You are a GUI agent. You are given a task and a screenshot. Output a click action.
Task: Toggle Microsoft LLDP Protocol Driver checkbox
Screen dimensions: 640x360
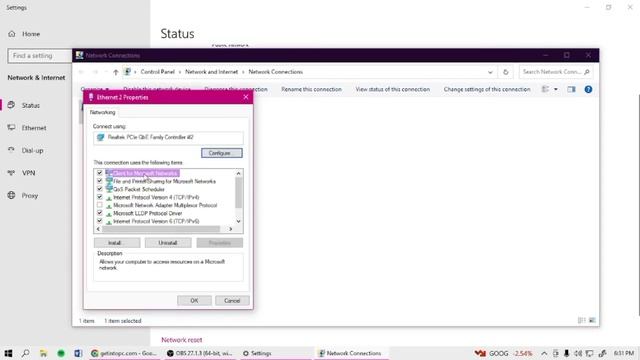coord(100,213)
